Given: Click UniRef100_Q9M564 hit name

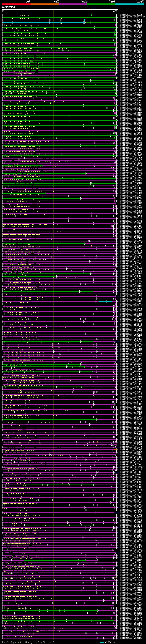Looking at the screenshot, I should tap(131, 32).
